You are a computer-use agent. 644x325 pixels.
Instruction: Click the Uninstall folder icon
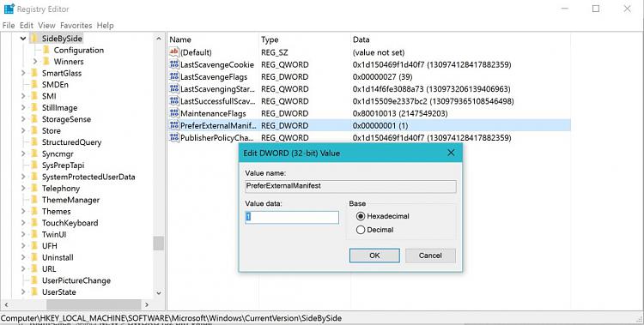pyautogui.click(x=34, y=257)
